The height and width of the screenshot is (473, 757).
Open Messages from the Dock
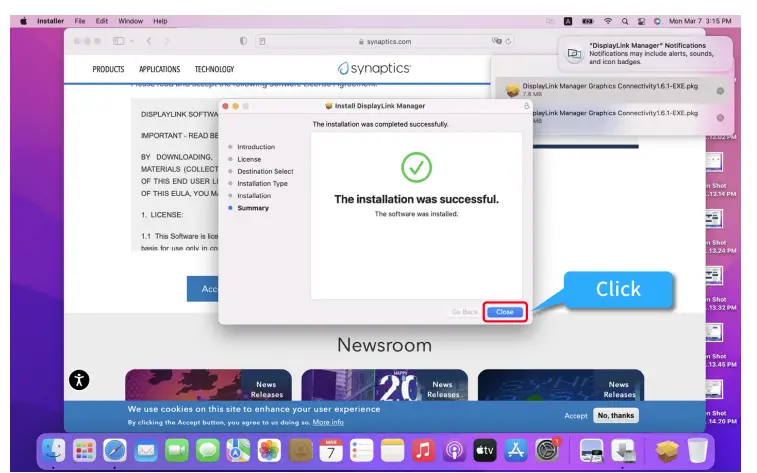click(x=208, y=451)
